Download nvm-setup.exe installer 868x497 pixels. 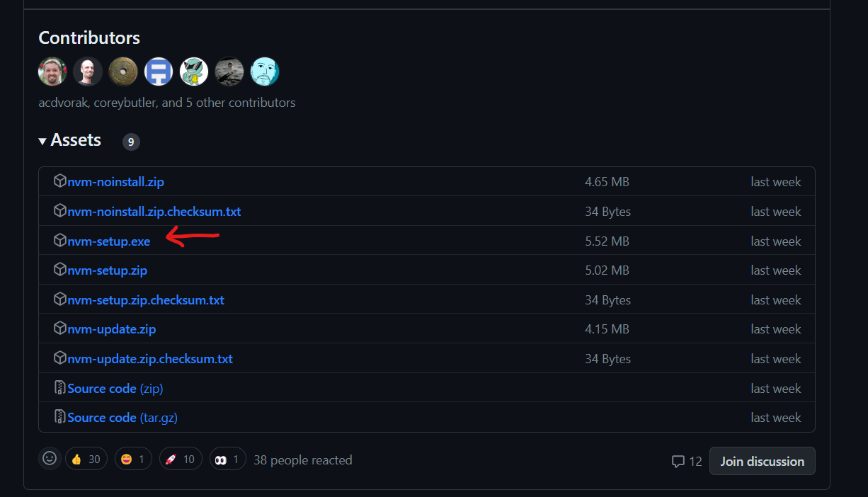108,241
